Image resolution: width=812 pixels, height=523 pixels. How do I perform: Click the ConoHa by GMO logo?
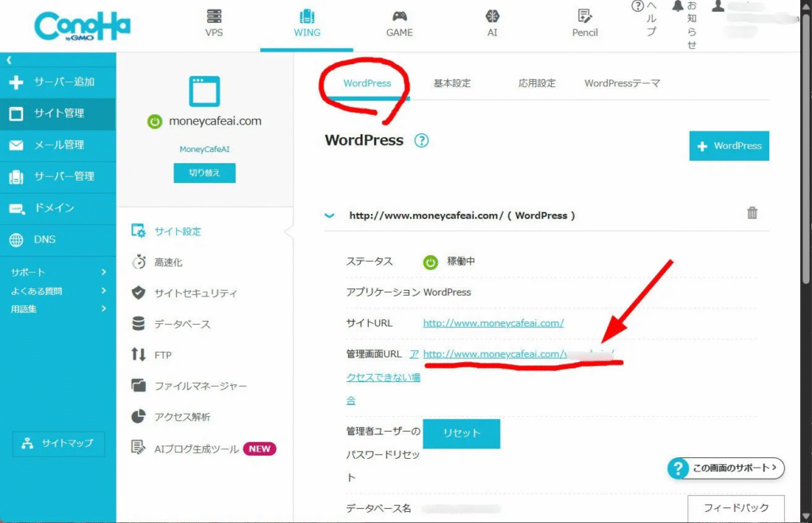82,26
